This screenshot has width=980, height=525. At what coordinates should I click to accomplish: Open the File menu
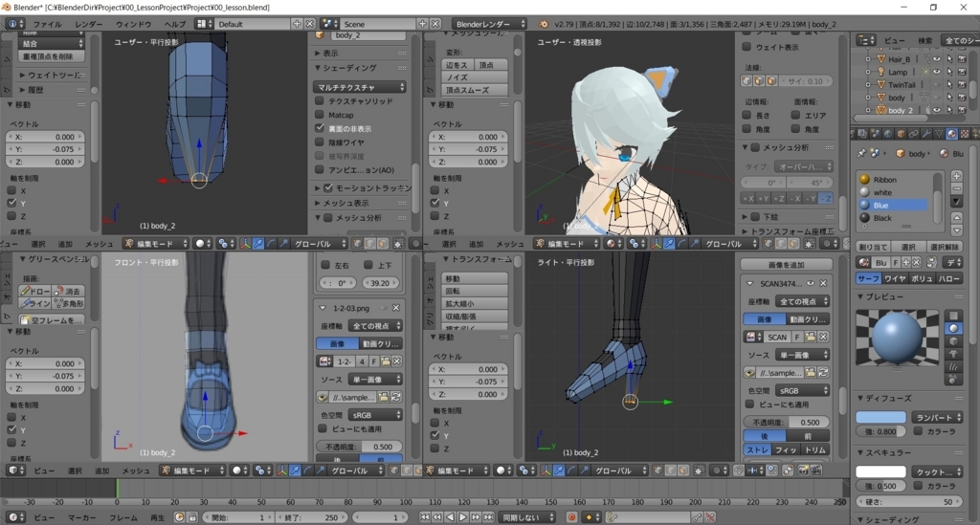tap(47, 24)
